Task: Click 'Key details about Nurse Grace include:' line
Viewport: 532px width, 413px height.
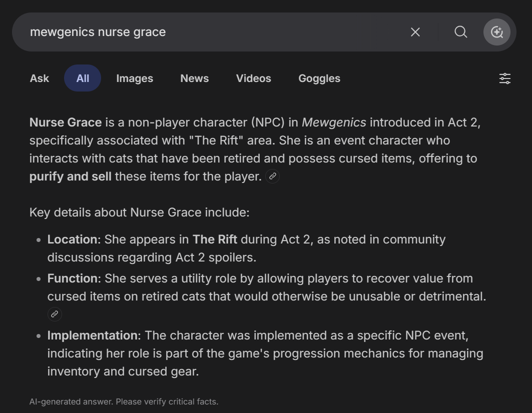Action: click(x=140, y=212)
